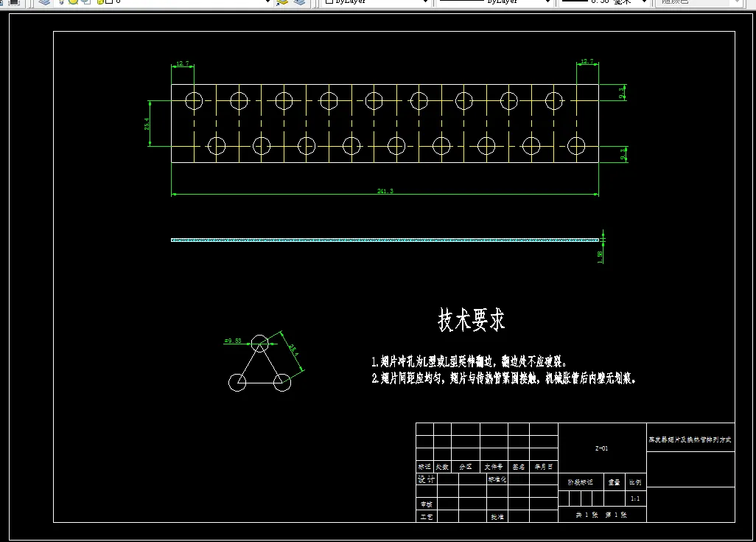756x542 pixels.
Task: Click the 工艺 label in title block
Action: point(426,516)
